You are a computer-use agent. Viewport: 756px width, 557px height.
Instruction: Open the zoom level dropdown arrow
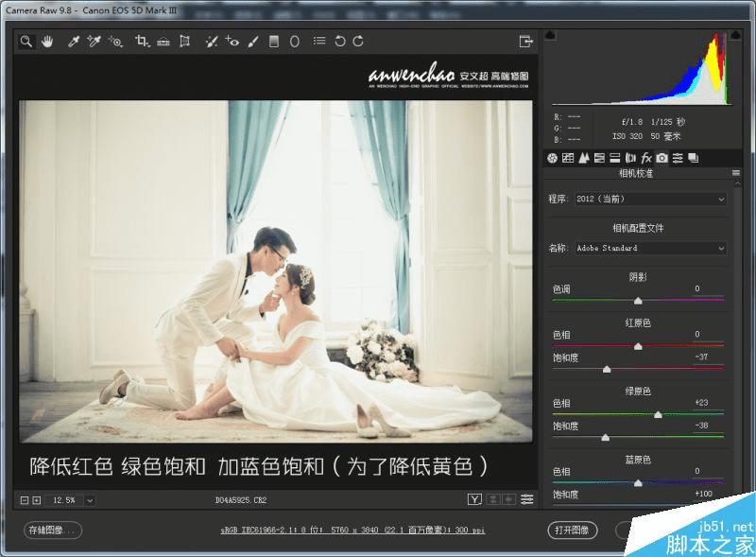[90, 500]
